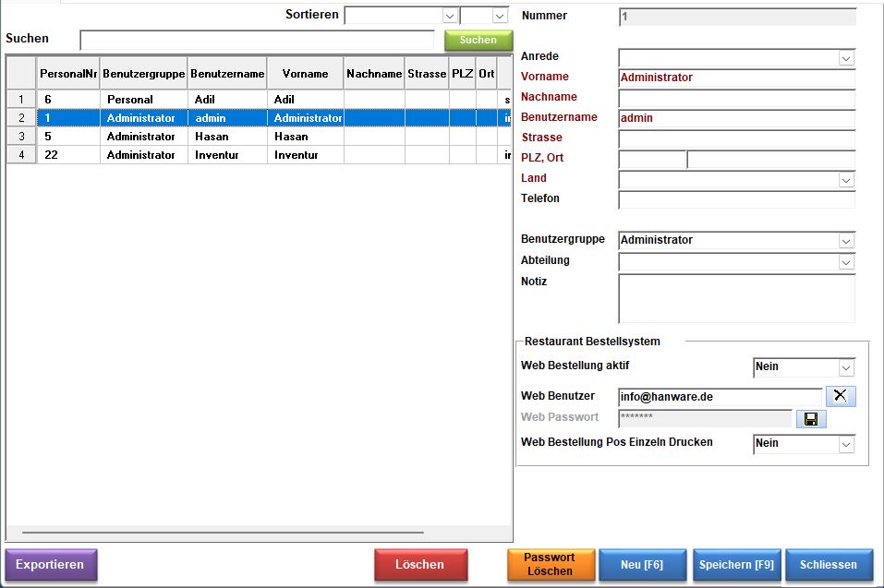
Task: Open the Benutzergruppe dropdown
Action: click(845, 241)
